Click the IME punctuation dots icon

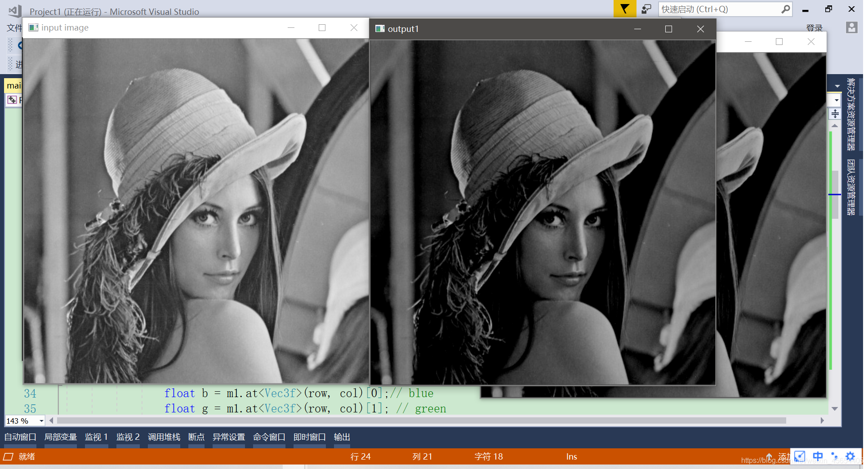[x=834, y=456]
